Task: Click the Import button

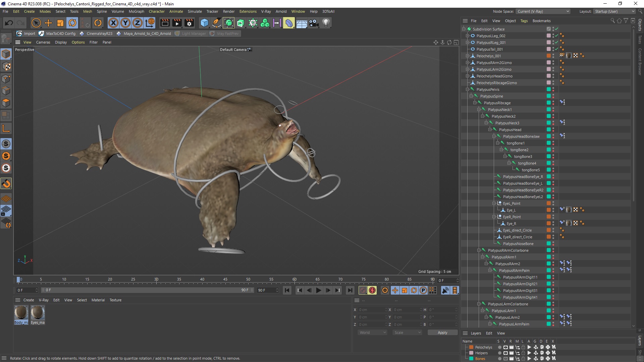Action: coord(26,34)
